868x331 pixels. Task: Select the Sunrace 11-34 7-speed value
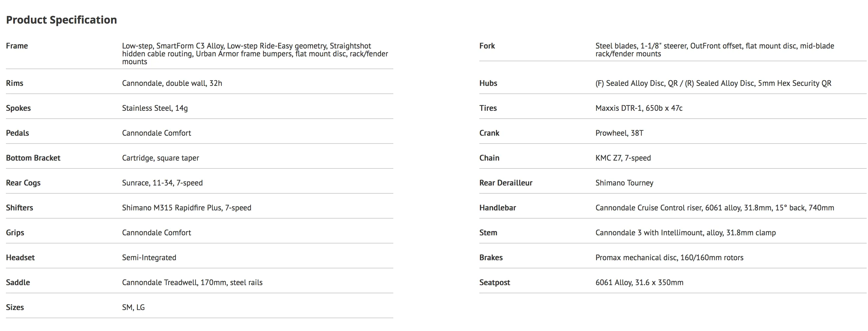pos(162,183)
